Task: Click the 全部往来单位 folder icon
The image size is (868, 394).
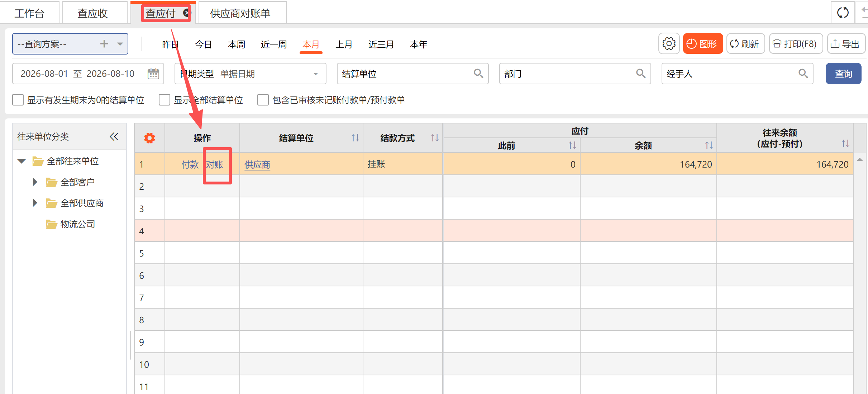Action: (38, 161)
